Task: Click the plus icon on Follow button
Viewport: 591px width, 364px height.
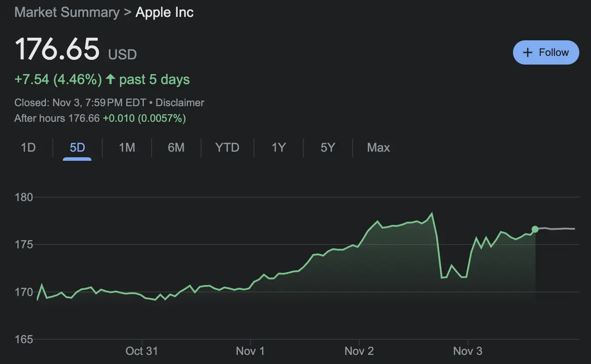Action: pos(527,52)
